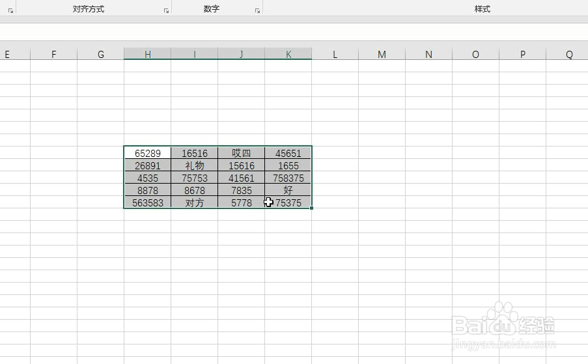588x364 pixels.
Task: Select column I header
Action: 194,54
